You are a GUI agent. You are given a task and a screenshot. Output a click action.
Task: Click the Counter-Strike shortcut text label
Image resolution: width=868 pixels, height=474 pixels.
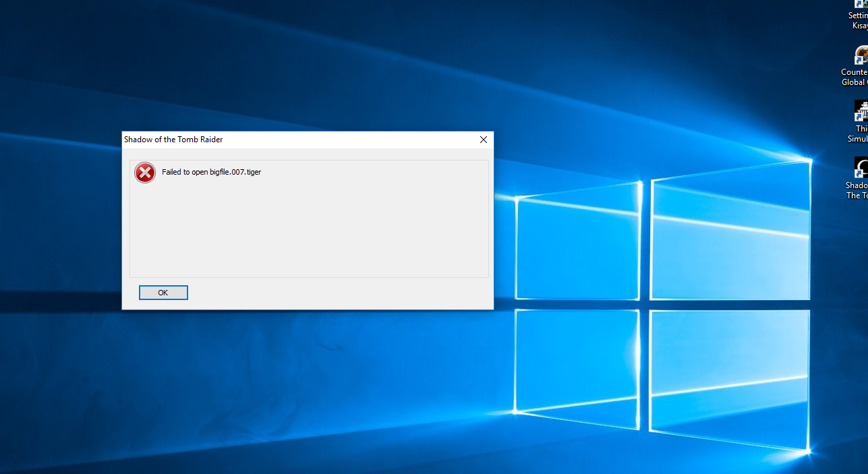pos(855,77)
